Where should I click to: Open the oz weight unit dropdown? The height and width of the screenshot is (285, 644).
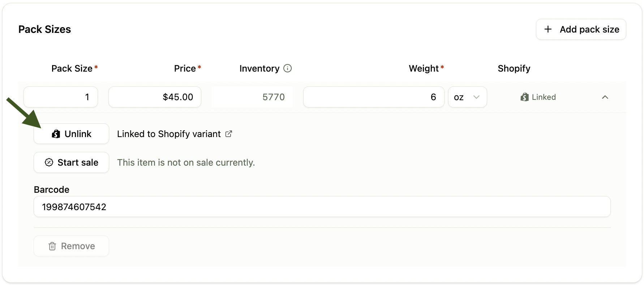pos(467,97)
